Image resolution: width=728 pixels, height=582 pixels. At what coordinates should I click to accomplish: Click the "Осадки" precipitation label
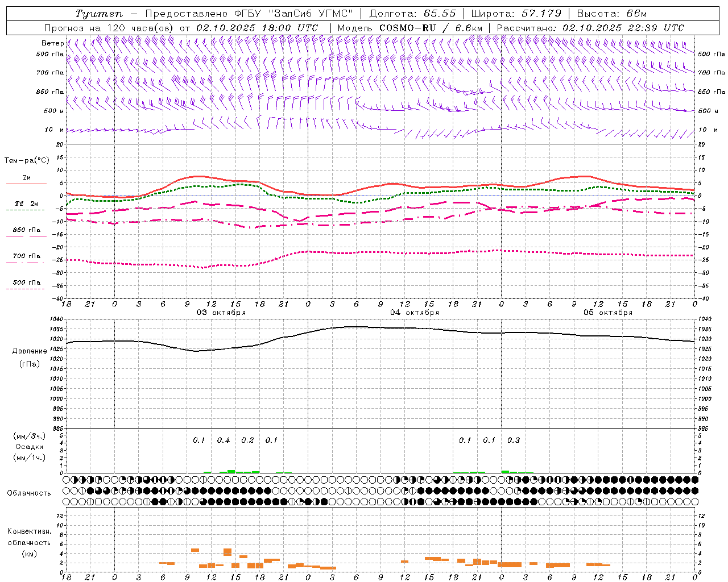pyautogui.click(x=29, y=447)
